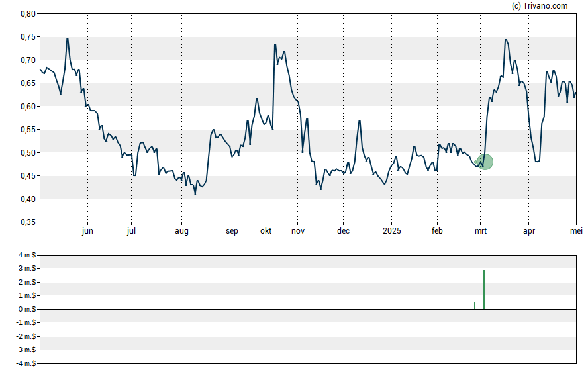Click the '-3 m.$' volume axis label
588x374 pixels.
point(26,350)
